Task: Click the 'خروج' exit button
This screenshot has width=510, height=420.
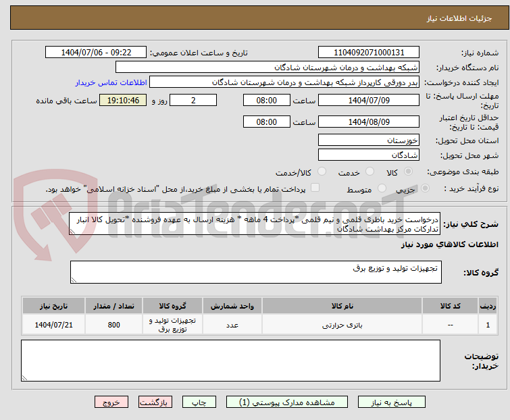Action: [x=111, y=402]
